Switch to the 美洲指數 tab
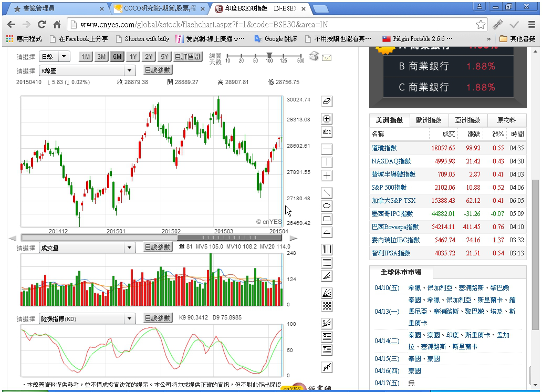 point(389,120)
